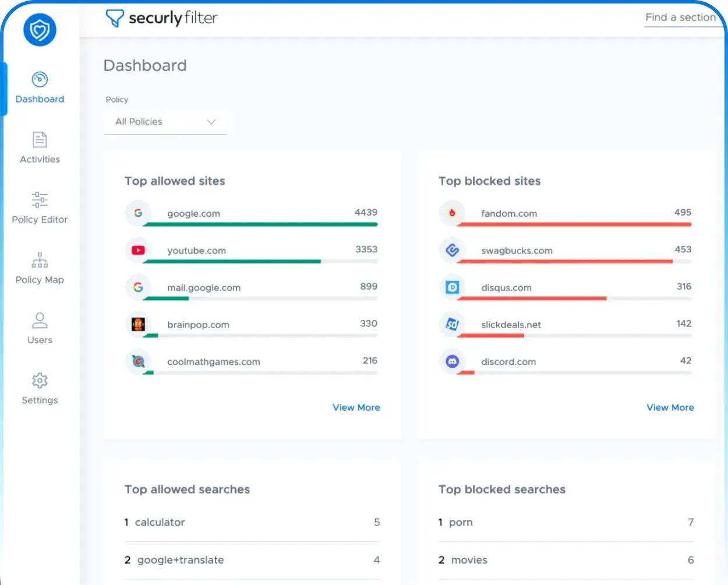Click the 495 count for fandom.com
728x585 pixels.
[x=683, y=212]
